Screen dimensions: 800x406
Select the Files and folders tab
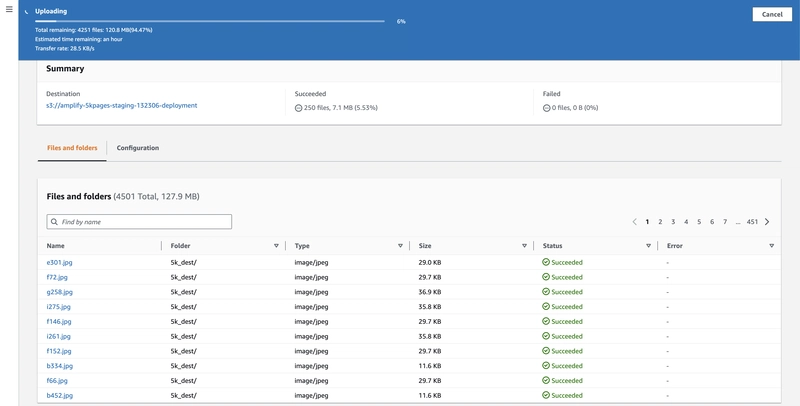pos(72,148)
